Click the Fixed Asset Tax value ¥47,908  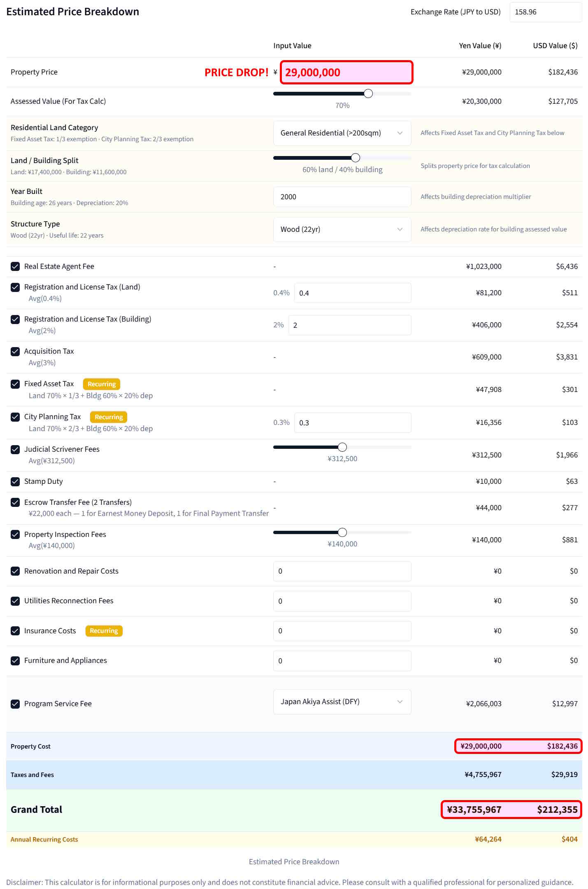tap(488, 390)
